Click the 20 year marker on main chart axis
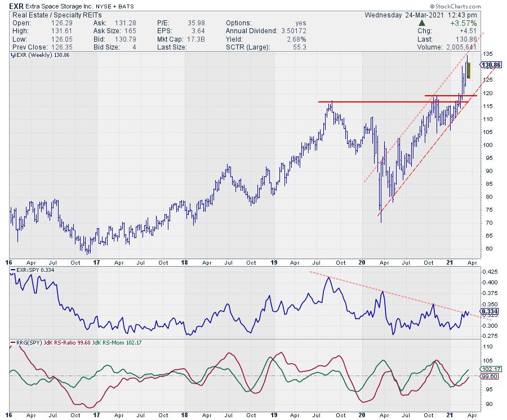This screenshot has width=507, height=420. pyautogui.click(x=361, y=262)
